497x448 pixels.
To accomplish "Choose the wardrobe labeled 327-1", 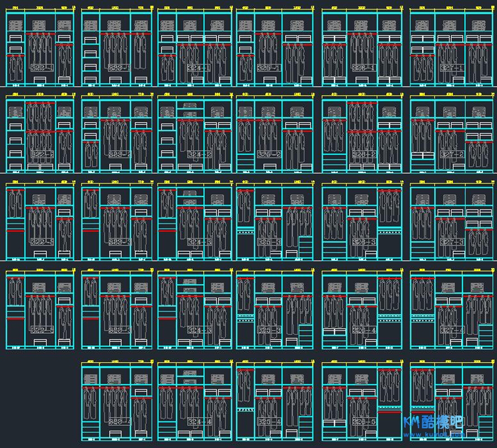I will [x=451, y=68].
